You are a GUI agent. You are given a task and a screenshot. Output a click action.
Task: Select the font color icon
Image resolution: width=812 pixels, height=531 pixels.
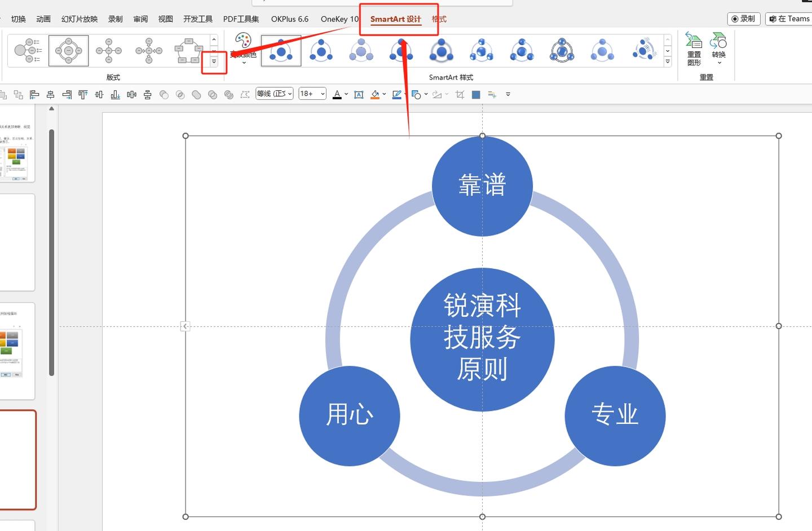(337, 94)
